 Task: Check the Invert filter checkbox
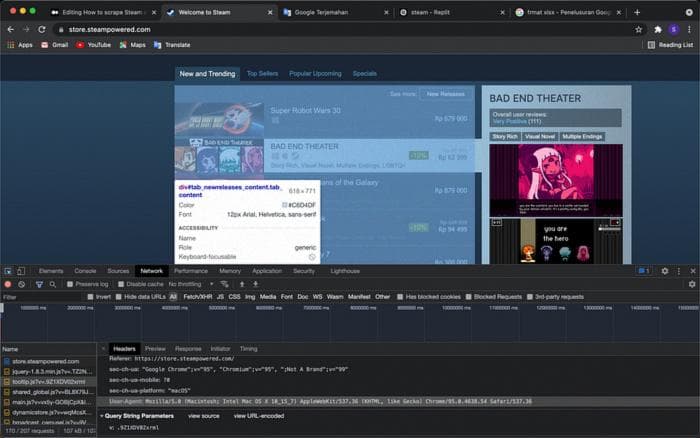tap(91, 297)
